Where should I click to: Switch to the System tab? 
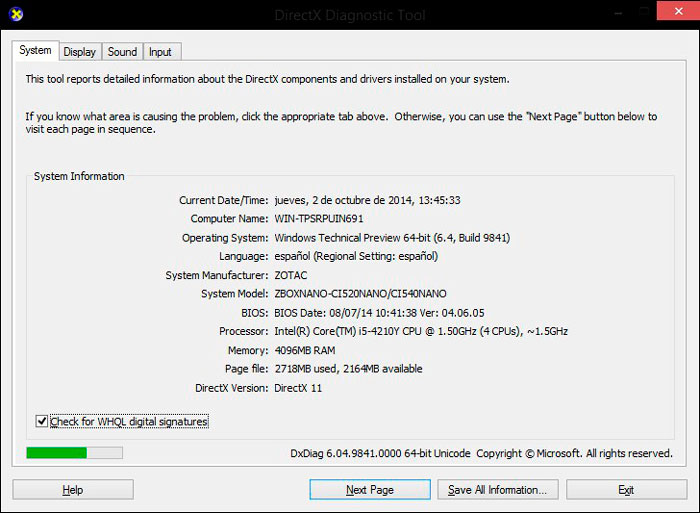tap(35, 50)
